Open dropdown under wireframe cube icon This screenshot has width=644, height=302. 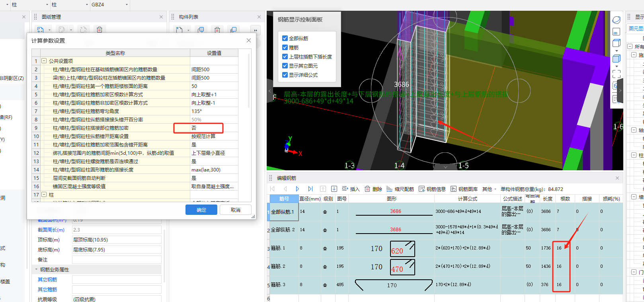coord(617,51)
